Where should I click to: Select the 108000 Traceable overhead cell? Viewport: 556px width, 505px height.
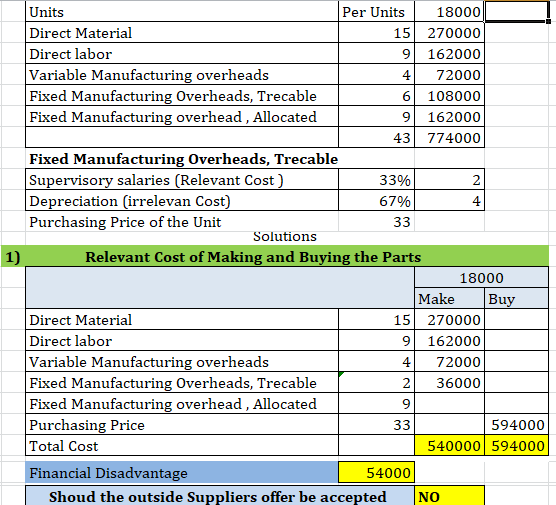pyautogui.click(x=449, y=95)
